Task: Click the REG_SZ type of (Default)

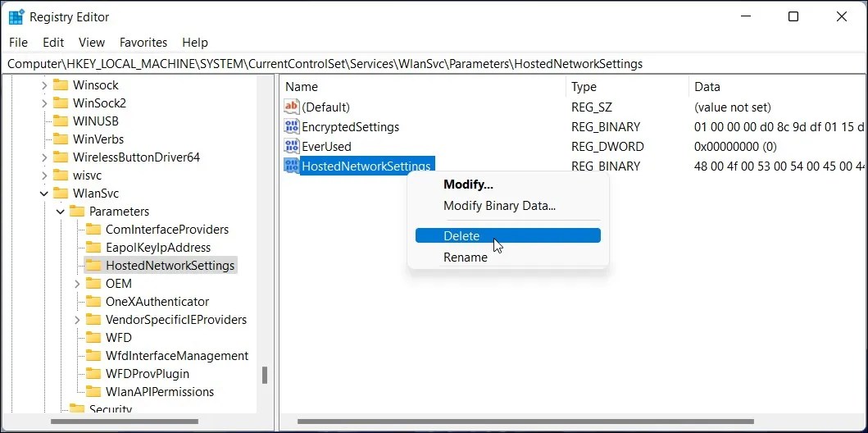Action: 592,107
